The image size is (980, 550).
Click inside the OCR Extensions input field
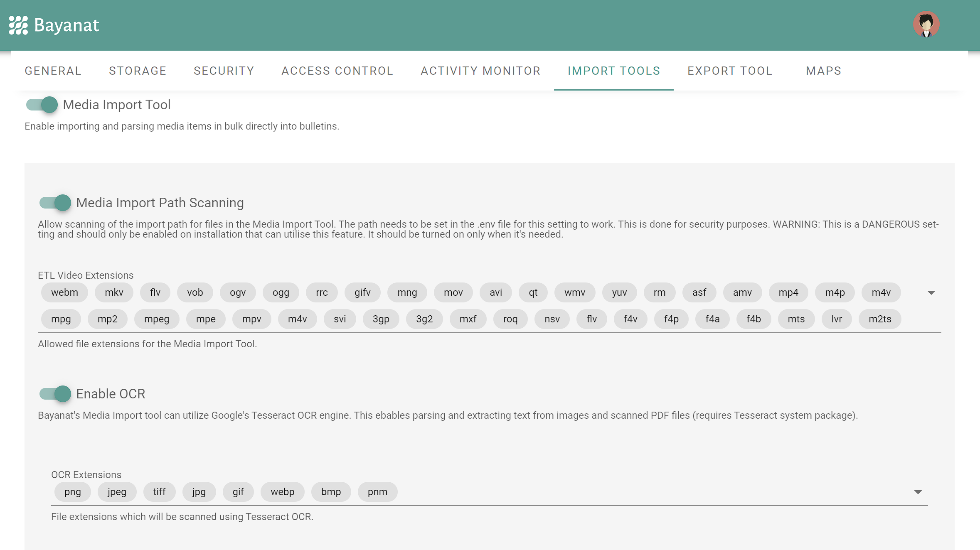click(x=623, y=492)
